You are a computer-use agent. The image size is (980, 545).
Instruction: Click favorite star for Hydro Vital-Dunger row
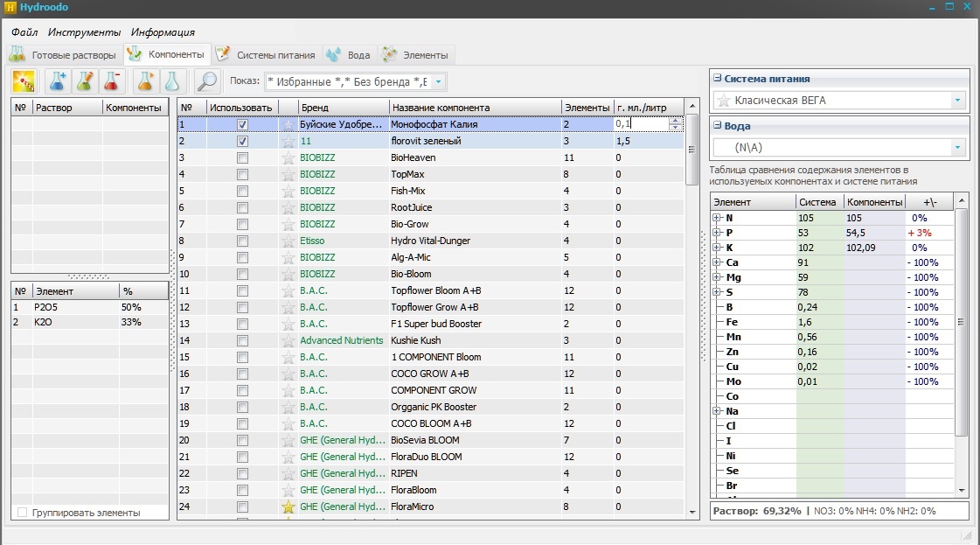(x=288, y=241)
